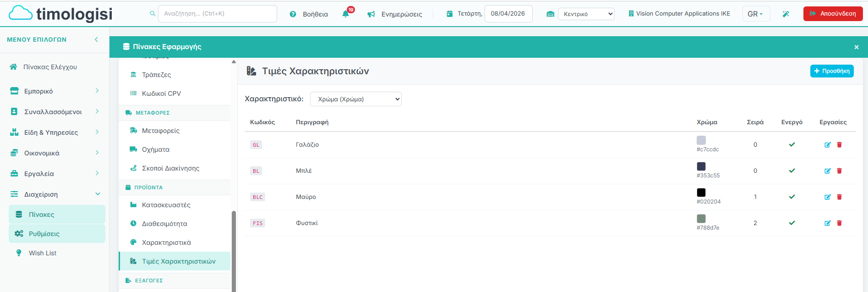
Task: Click the Vision Computer Applications IKE link
Action: (679, 14)
